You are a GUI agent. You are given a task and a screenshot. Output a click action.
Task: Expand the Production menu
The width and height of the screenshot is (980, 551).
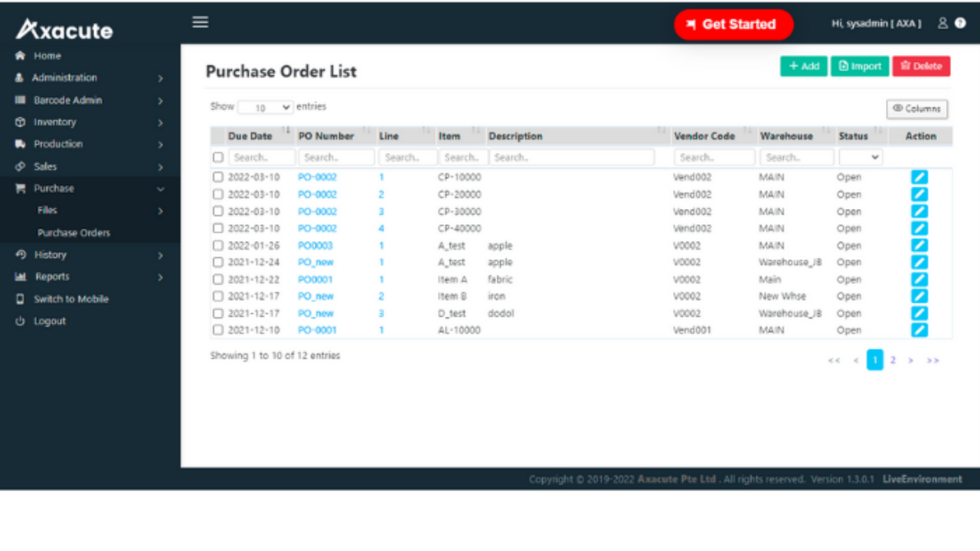[x=90, y=144]
